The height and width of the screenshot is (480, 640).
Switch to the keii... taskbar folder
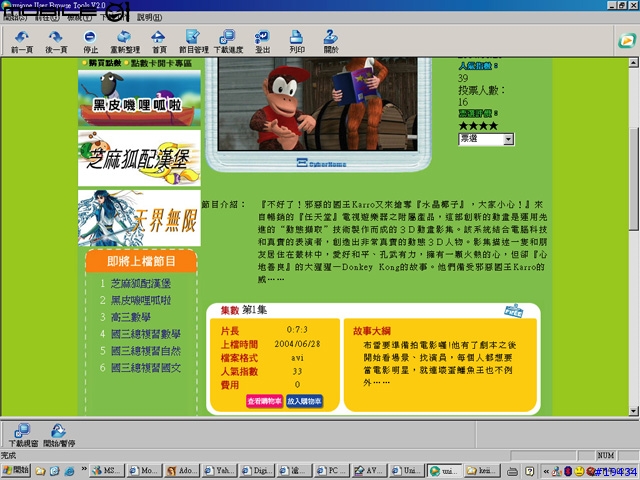[x=482, y=471]
